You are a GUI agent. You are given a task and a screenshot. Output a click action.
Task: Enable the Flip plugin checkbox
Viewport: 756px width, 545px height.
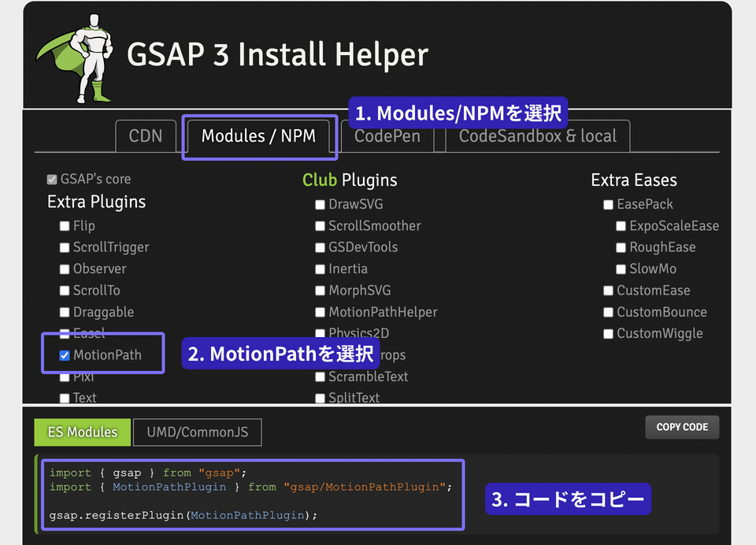65,225
